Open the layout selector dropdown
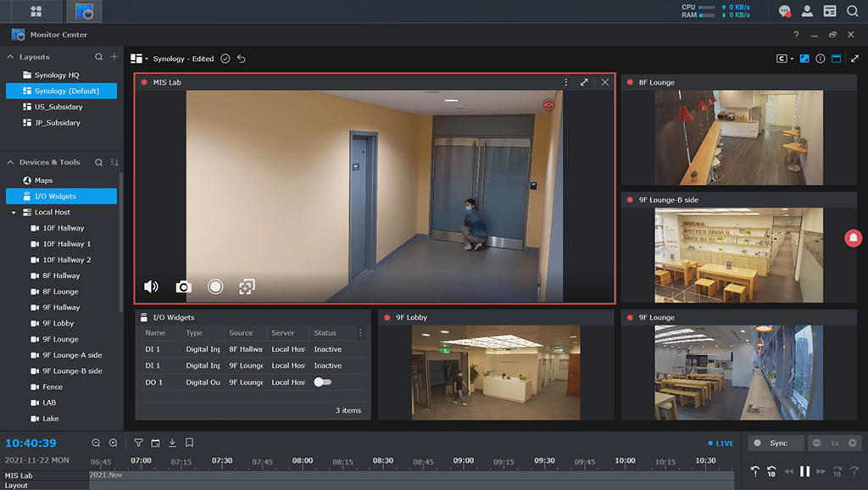The image size is (868, 490). [139, 58]
